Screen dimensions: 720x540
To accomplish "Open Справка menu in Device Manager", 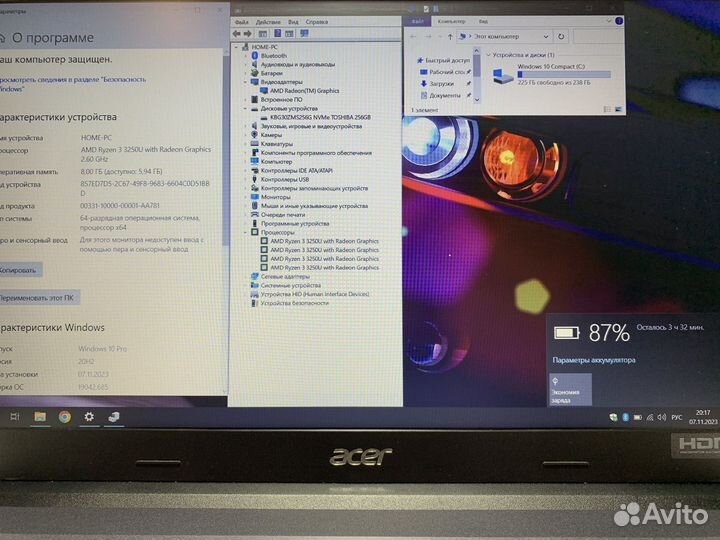I will tap(317, 22).
